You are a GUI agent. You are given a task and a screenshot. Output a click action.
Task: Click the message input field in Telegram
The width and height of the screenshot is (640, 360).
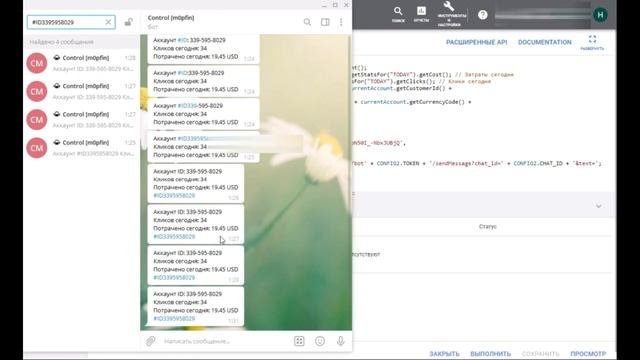point(227,341)
